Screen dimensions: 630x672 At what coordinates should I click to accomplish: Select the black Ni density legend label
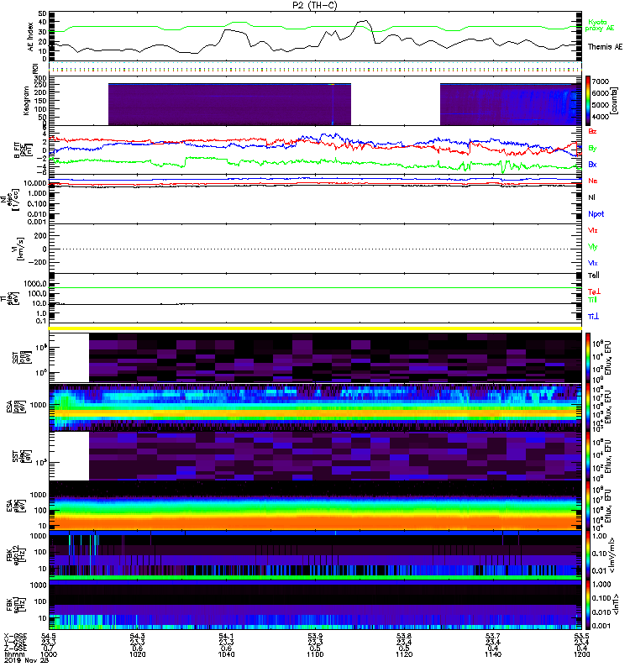click(x=592, y=197)
